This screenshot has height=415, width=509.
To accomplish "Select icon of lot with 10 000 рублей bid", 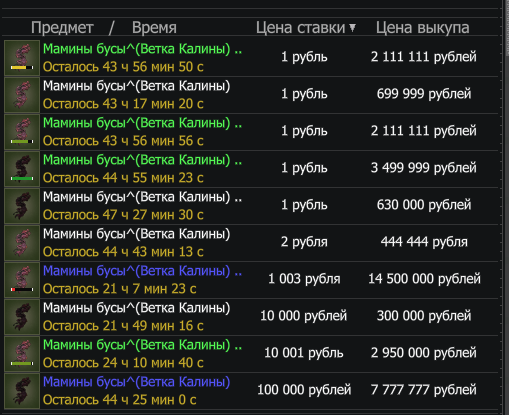I will [x=22, y=317].
